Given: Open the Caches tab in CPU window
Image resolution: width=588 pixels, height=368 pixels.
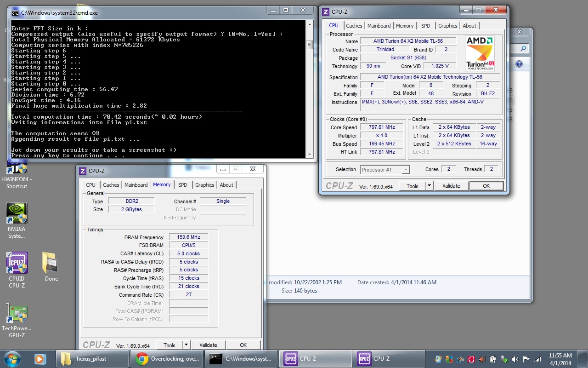Looking at the screenshot, I should [354, 26].
